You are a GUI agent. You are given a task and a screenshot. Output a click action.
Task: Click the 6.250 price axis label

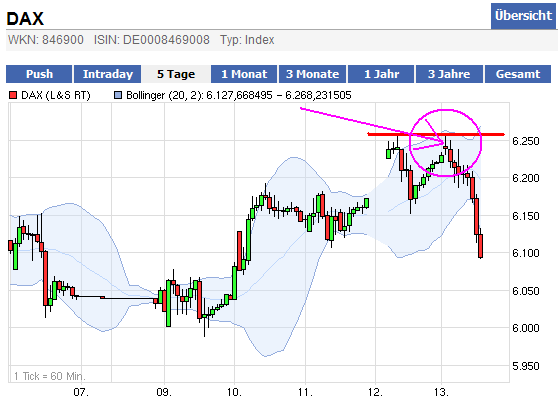pos(526,141)
